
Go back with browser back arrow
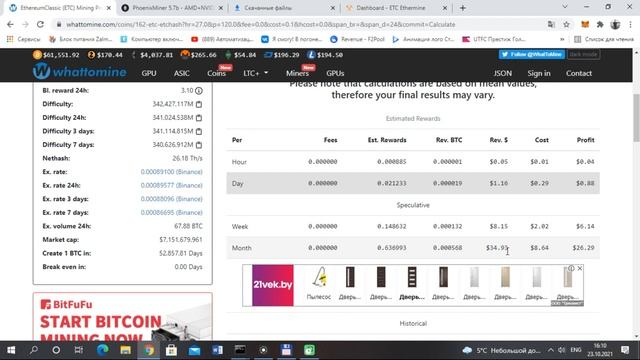[x=10, y=24]
